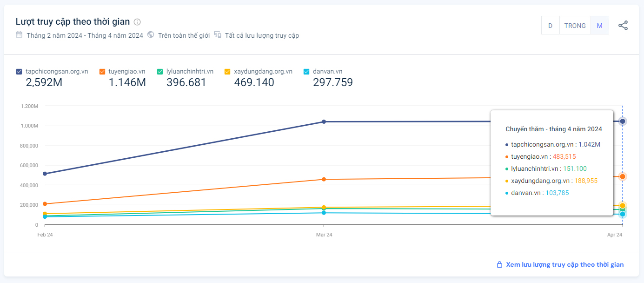Toggle the tuyengiao.vn series checkbox
This screenshot has height=283, width=644.
tap(102, 72)
